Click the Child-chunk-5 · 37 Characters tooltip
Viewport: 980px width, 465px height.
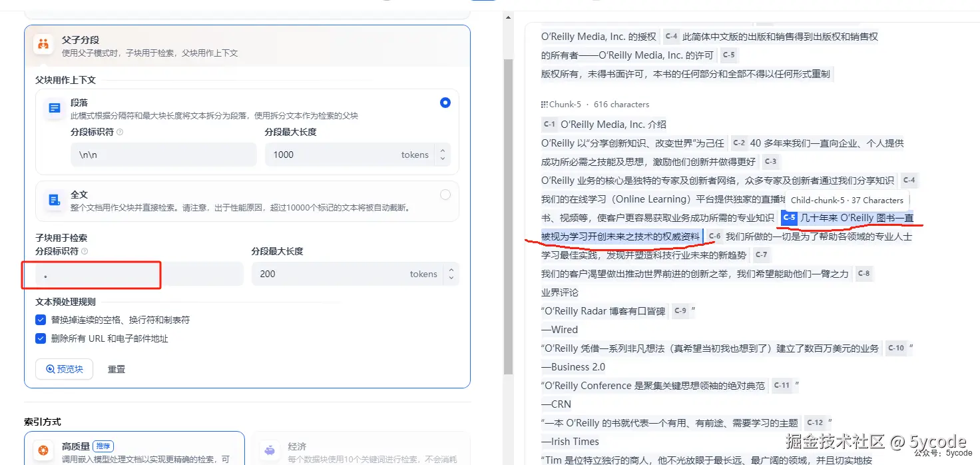pos(847,200)
